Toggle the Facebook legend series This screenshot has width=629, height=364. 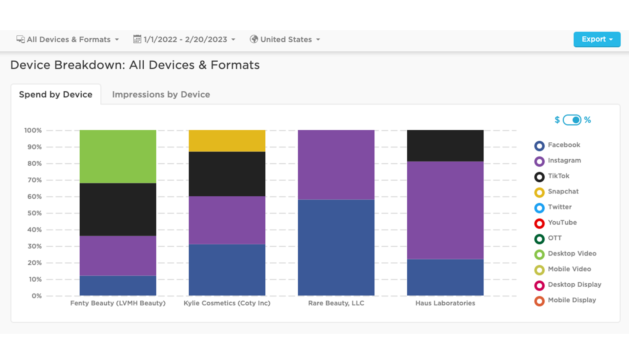(557, 145)
